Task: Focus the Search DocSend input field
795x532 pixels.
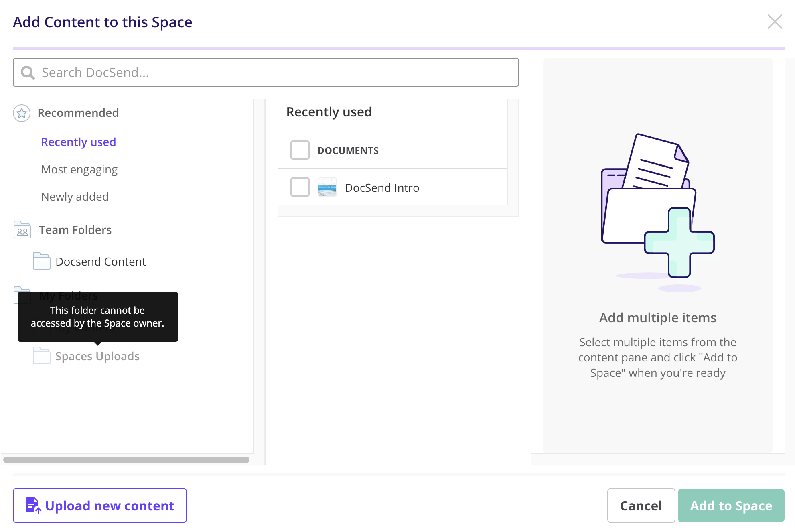Action: (266, 72)
